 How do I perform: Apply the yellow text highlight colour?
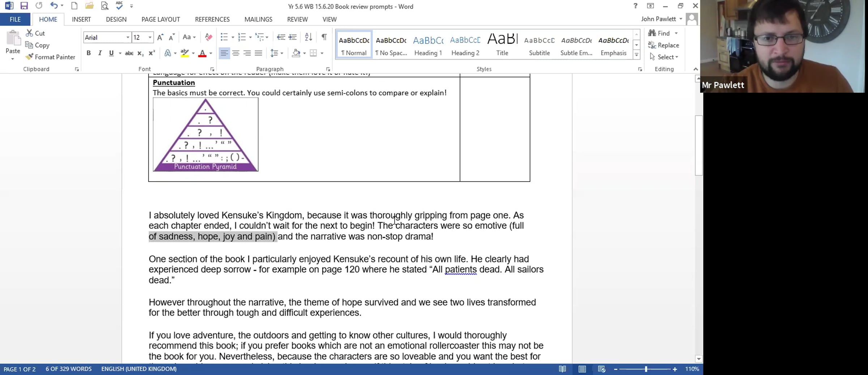coord(185,54)
